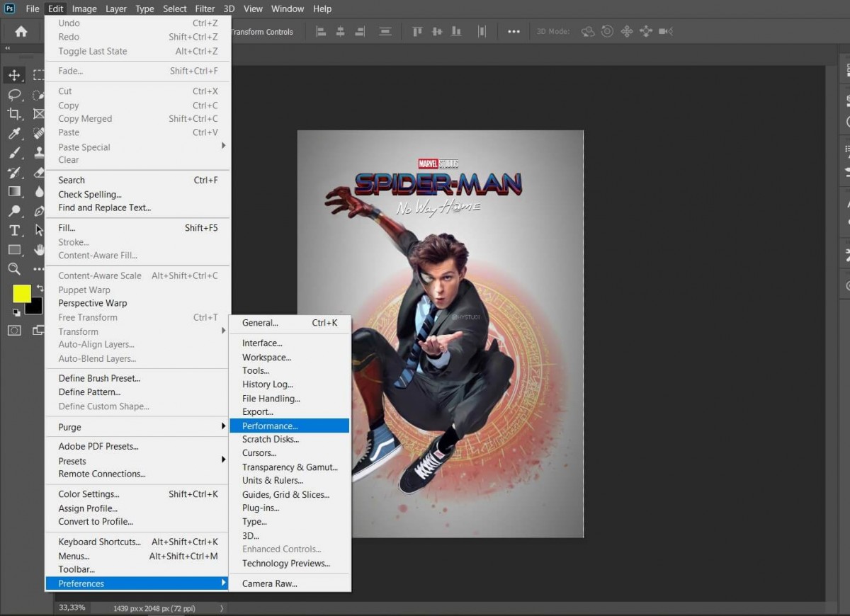The width and height of the screenshot is (850, 616).
Task: Align horizontal centers in options bar
Action: click(x=341, y=31)
